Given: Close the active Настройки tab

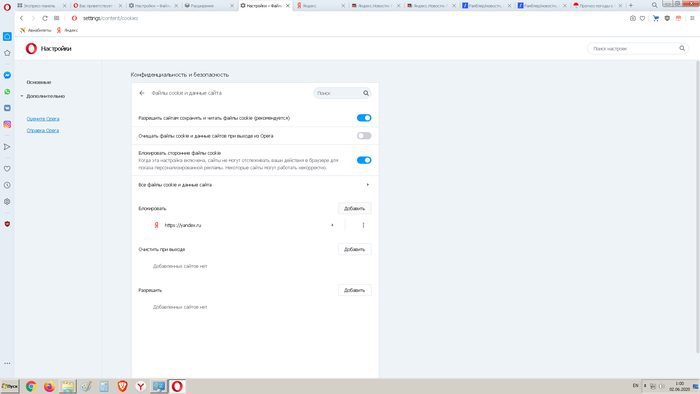Looking at the screenshot, I should click(x=288, y=5).
